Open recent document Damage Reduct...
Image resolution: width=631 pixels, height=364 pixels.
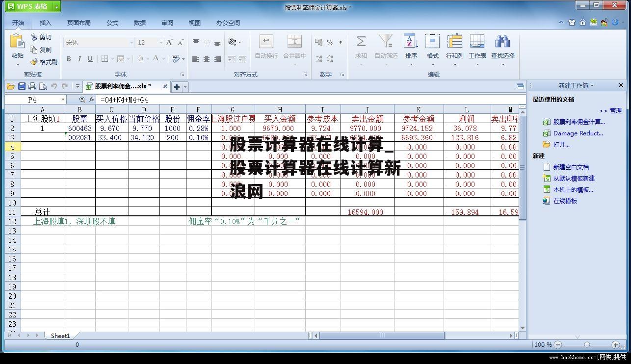578,133
